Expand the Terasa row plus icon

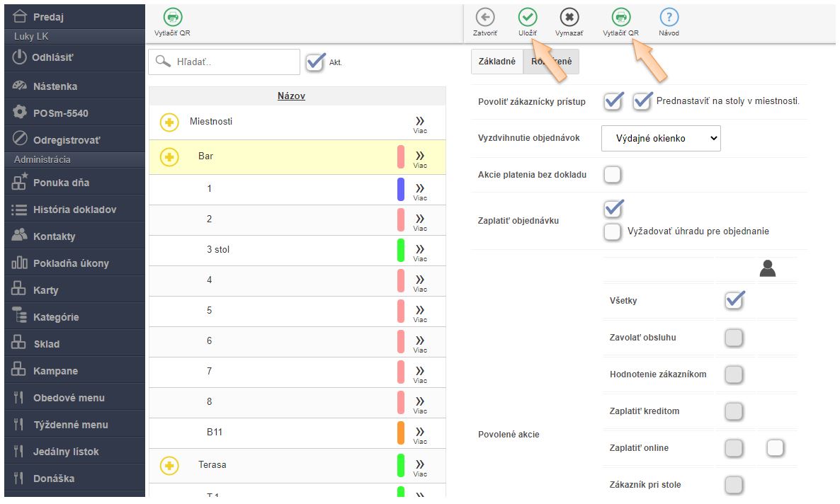[169, 465]
